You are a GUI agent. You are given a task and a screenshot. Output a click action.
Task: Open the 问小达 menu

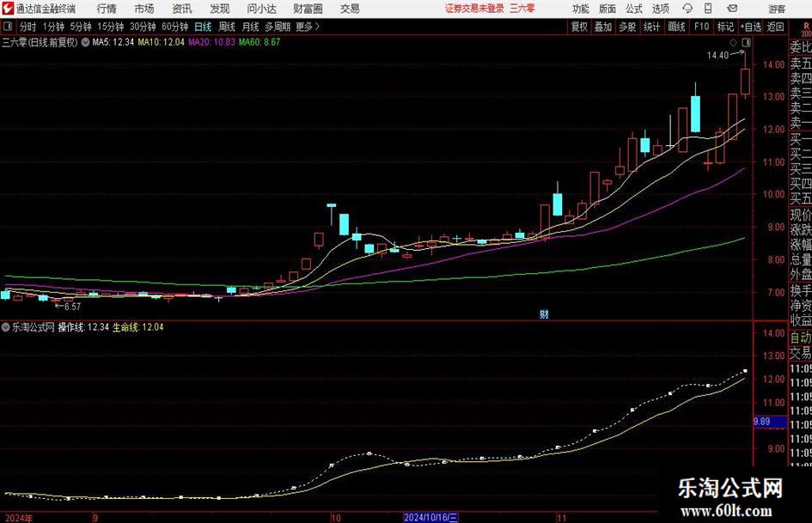pos(261,9)
